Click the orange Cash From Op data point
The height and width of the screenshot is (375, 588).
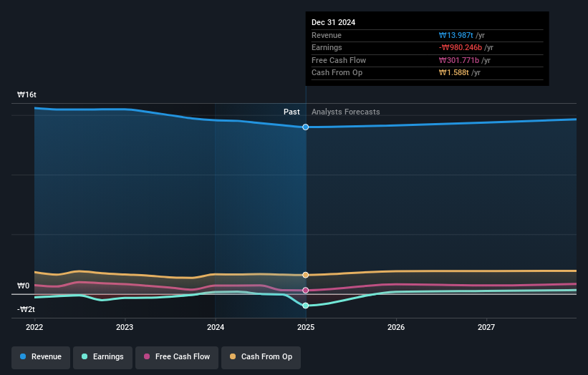[x=306, y=275]
